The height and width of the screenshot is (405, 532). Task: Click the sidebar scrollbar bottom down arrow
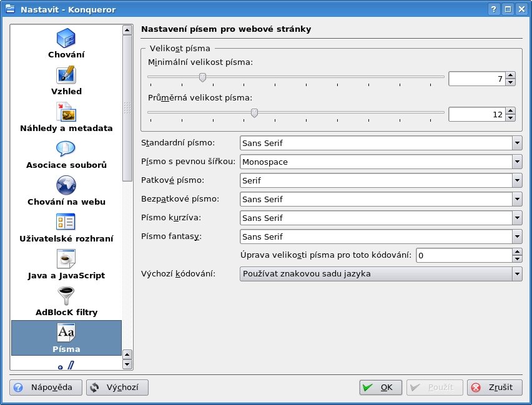tap(127, 364)
